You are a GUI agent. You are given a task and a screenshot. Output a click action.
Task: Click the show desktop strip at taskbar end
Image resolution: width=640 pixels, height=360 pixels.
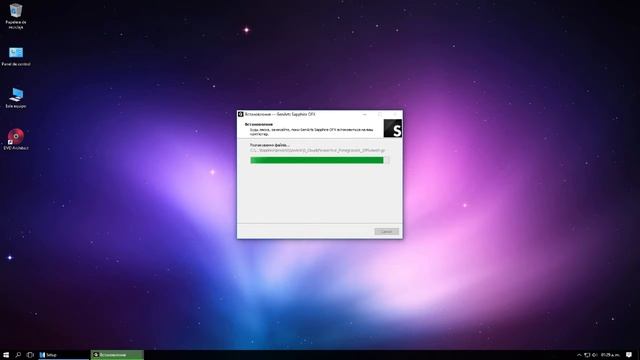coord(639,355)
